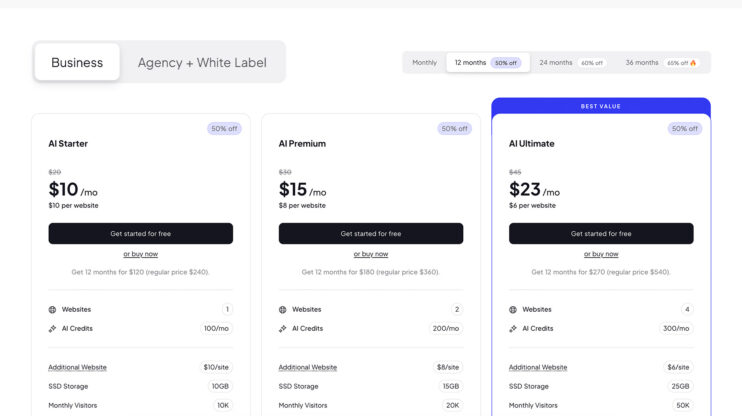Click '$6 per website' text
Screen dimensions: 742x416
pyautogui.click(x=532, y=205)
